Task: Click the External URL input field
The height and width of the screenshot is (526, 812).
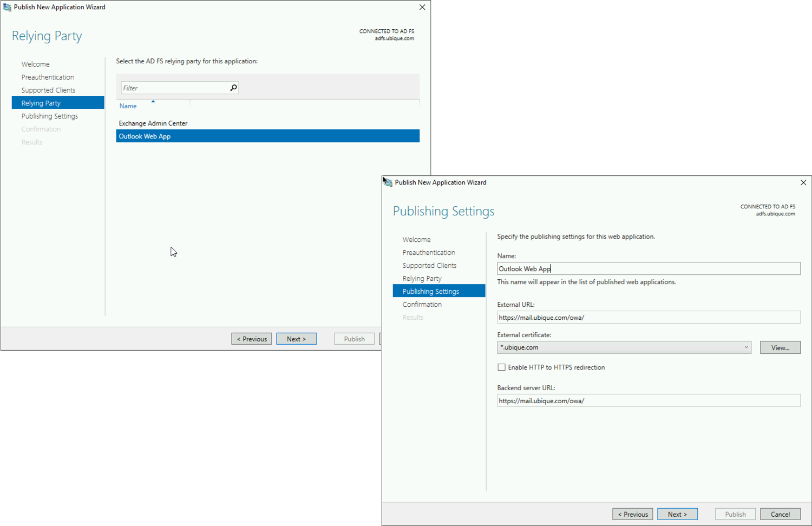Action: click(649, 317)
